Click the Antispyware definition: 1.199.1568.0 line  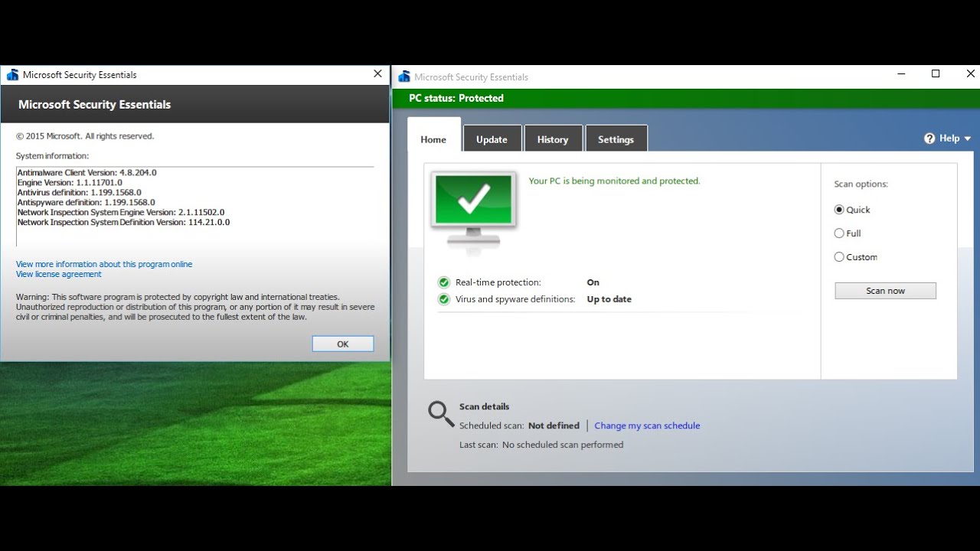tap(87, 203)
